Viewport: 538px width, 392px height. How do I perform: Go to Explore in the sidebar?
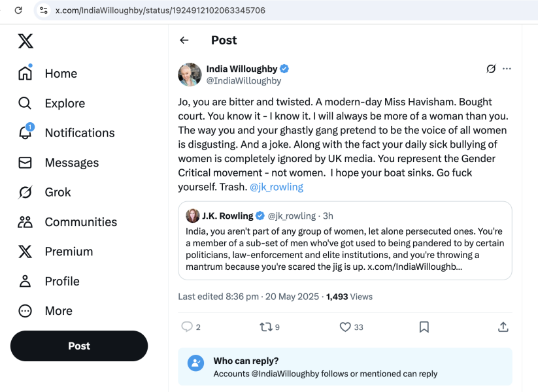(x=25, y=103)
